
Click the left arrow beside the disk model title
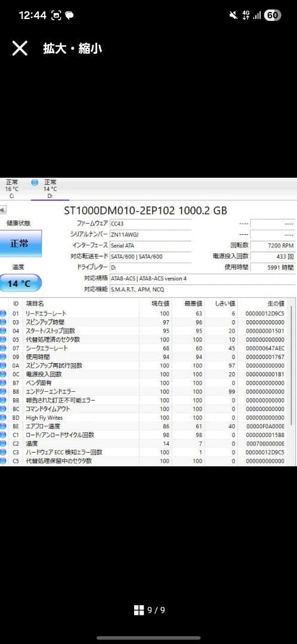tap(3, 210)
